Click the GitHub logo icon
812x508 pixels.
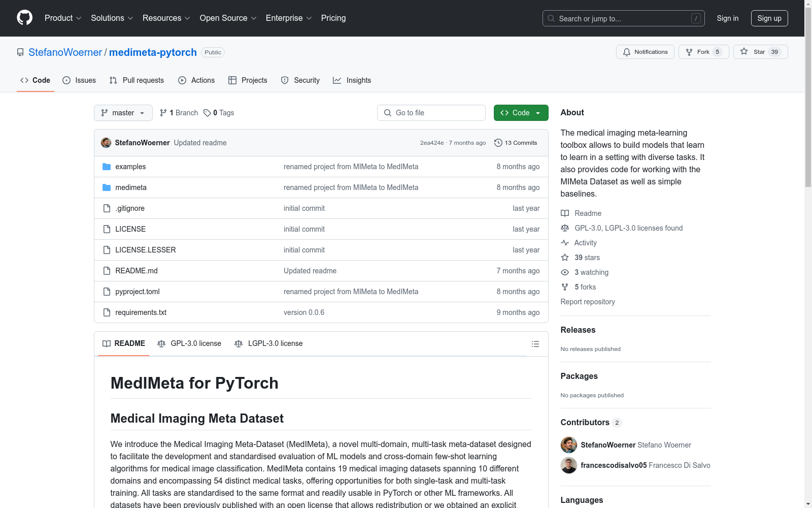[24, 18]
